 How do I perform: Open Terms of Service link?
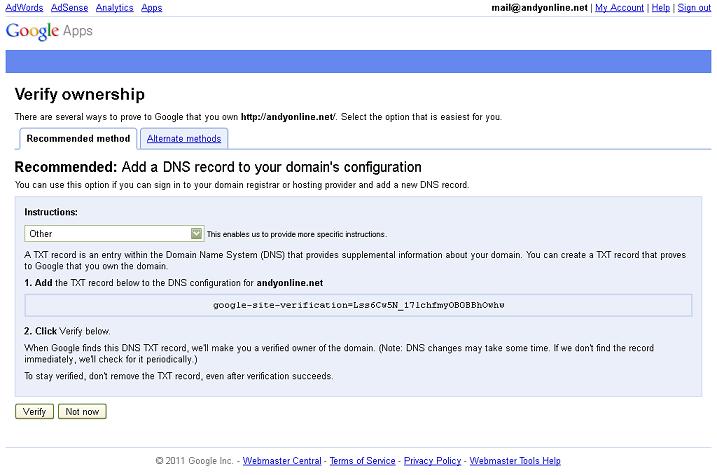(x=362, y=461)
